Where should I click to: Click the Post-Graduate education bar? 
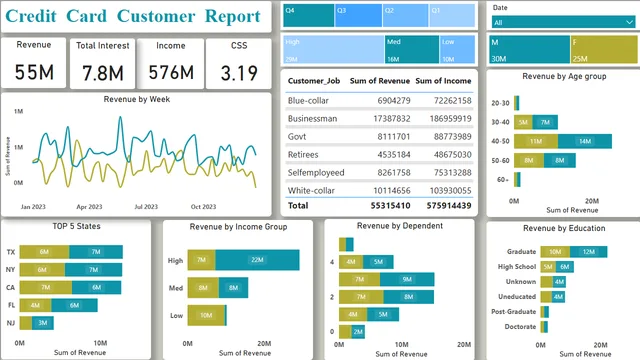tap(545, 312)
